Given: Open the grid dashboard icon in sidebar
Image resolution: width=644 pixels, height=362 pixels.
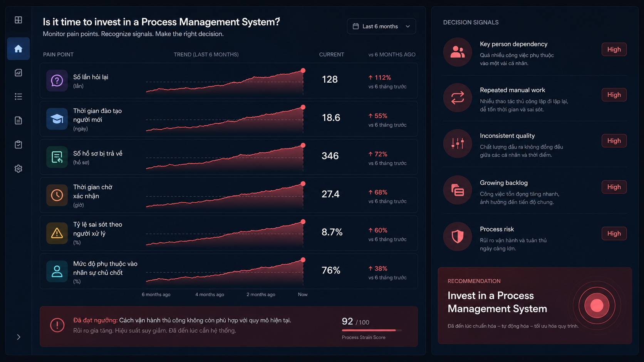Looking at the screenshot, I should click(x=18, y=20).
